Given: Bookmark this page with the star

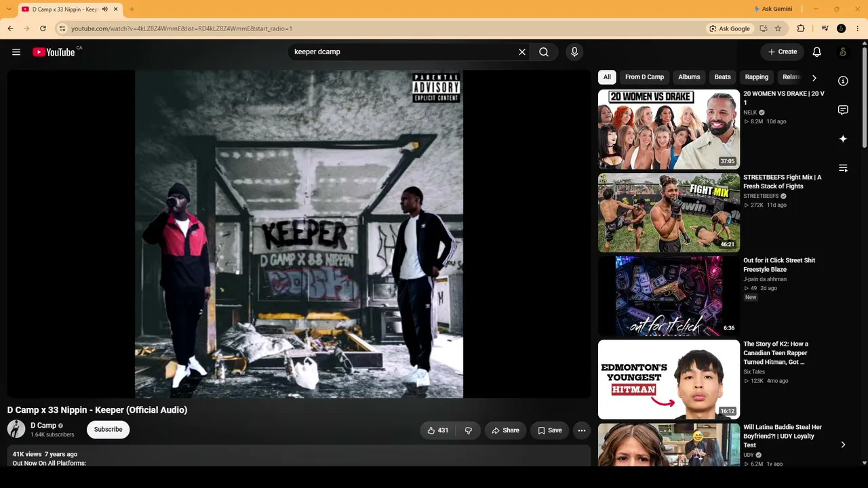Looking at the screenshot, I should coord(778,28).
